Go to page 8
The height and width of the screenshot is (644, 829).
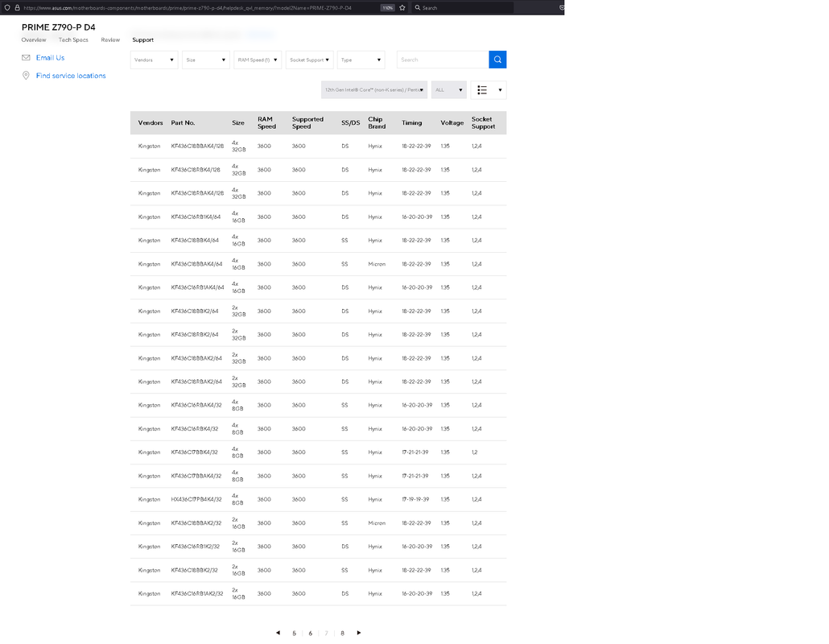(343, 634)
